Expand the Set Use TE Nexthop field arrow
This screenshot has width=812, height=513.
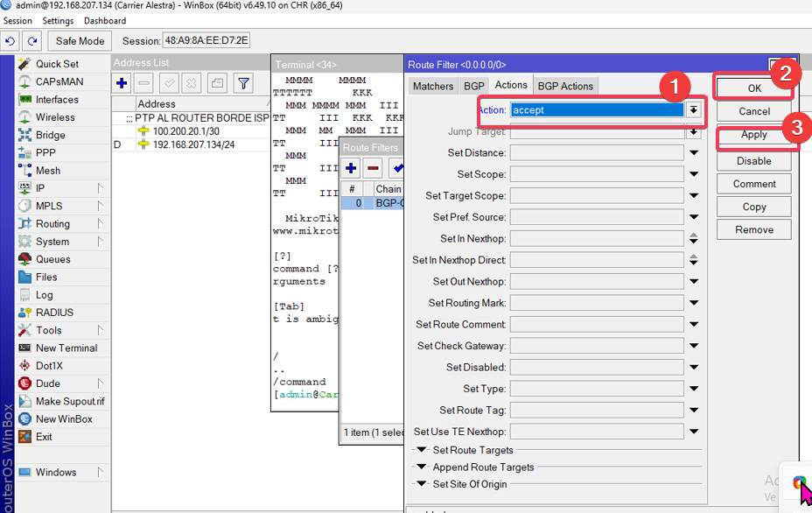694,432
